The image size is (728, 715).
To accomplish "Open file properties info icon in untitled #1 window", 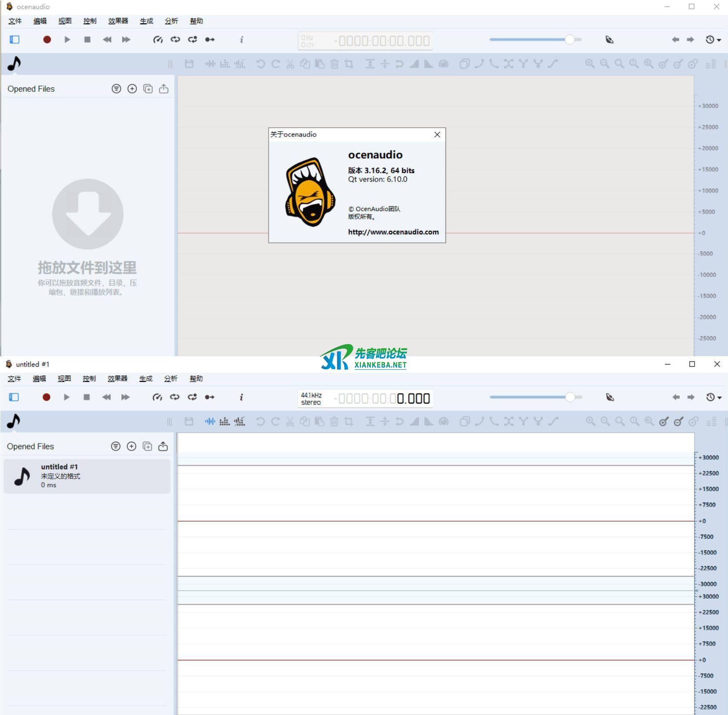I will [241, 397].
